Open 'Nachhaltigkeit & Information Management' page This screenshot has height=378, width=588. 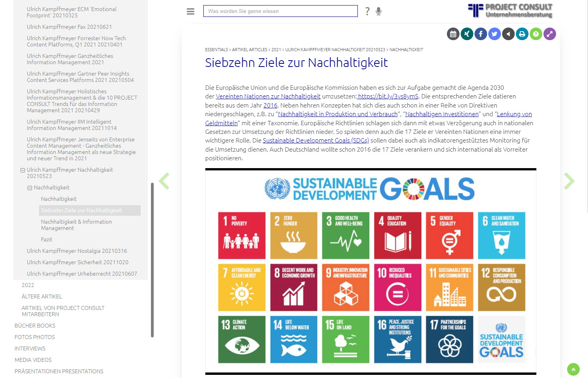point(76,225)
